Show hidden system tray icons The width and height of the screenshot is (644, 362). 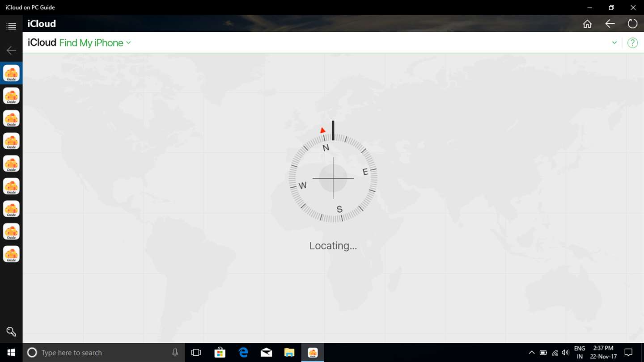531,353
